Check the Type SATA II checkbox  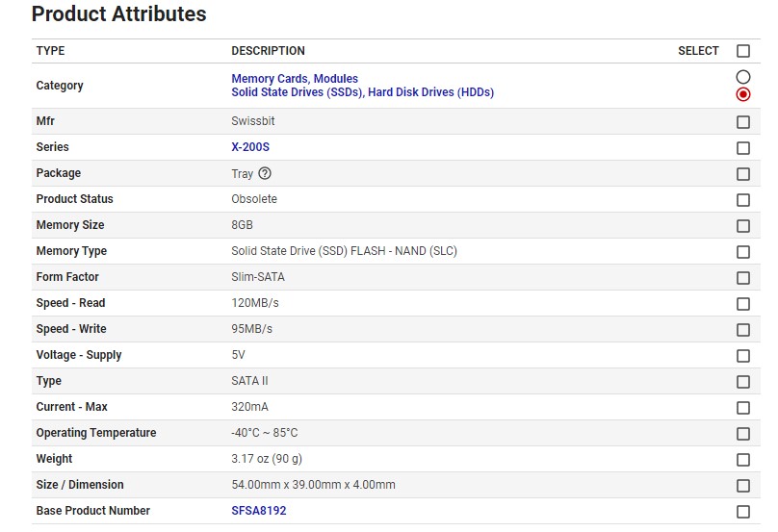point(742,382)
